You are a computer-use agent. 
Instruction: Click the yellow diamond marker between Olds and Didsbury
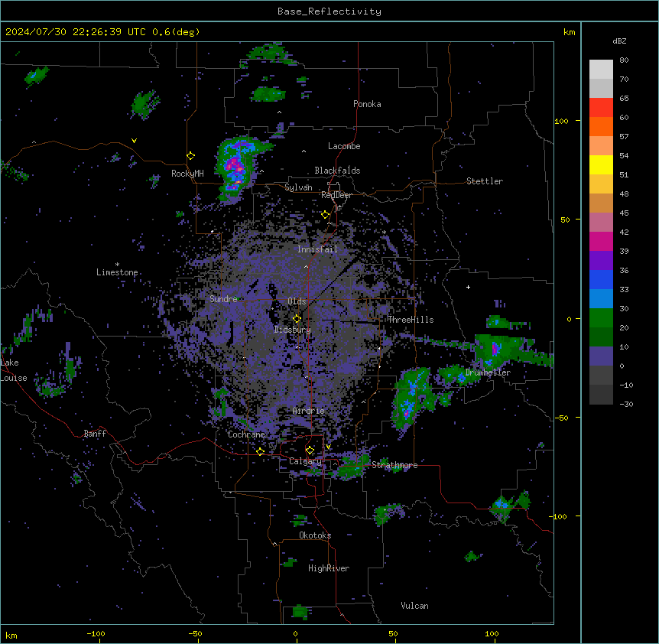[297, 319]
